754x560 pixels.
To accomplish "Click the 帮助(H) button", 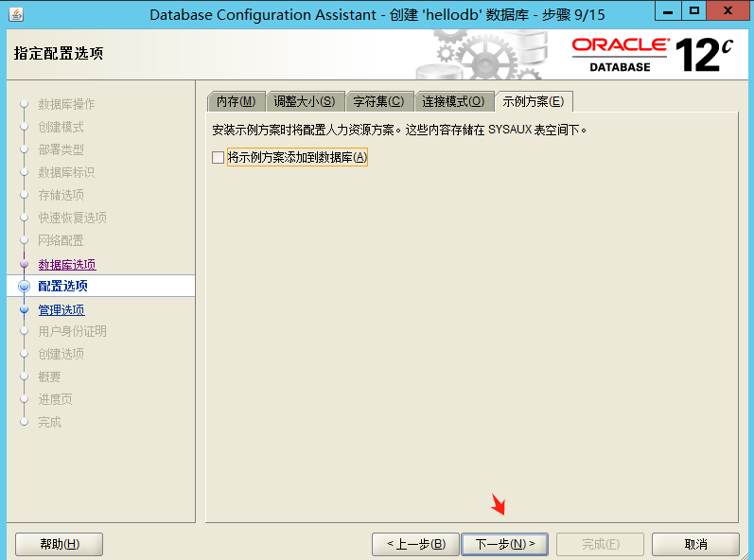I will tap(60, 544).
